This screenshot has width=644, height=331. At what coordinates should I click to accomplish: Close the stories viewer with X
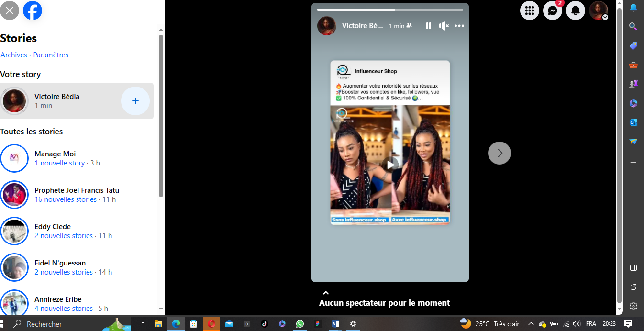(10, 11)
